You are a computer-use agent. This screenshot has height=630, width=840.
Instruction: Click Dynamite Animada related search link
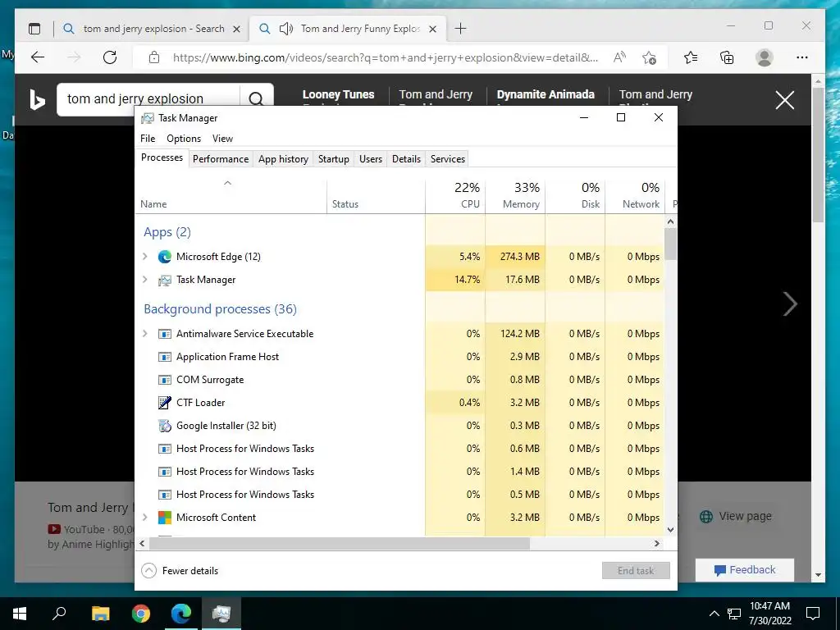point(546,95)
